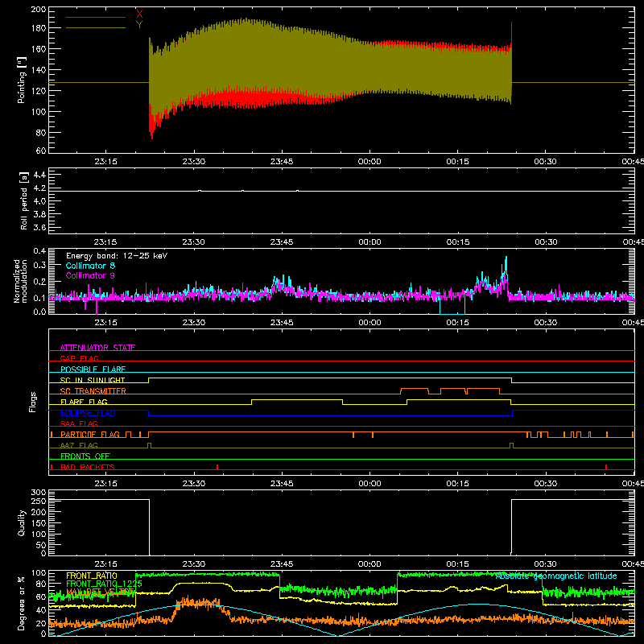Click the '0.4' tick on modulation axis
Screen dimensions: 644x644
(39, 251)
